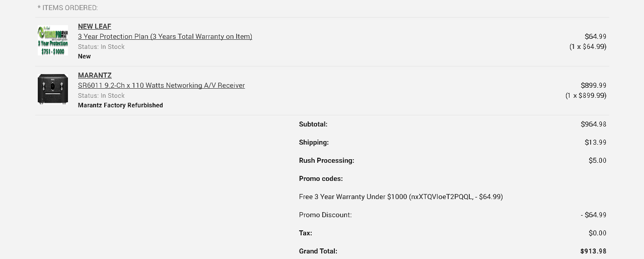Click the ITEMS ORDERED heading
Screen dimensions: 644x259
[x=67, y=8]
